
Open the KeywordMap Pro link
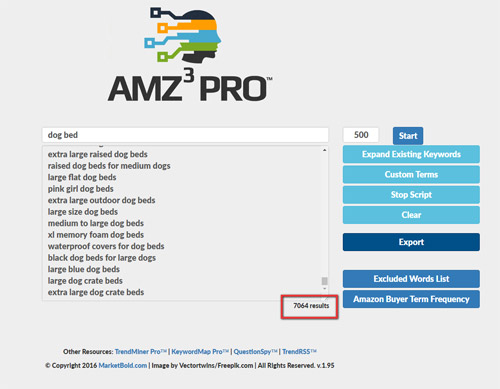point(200,352)
